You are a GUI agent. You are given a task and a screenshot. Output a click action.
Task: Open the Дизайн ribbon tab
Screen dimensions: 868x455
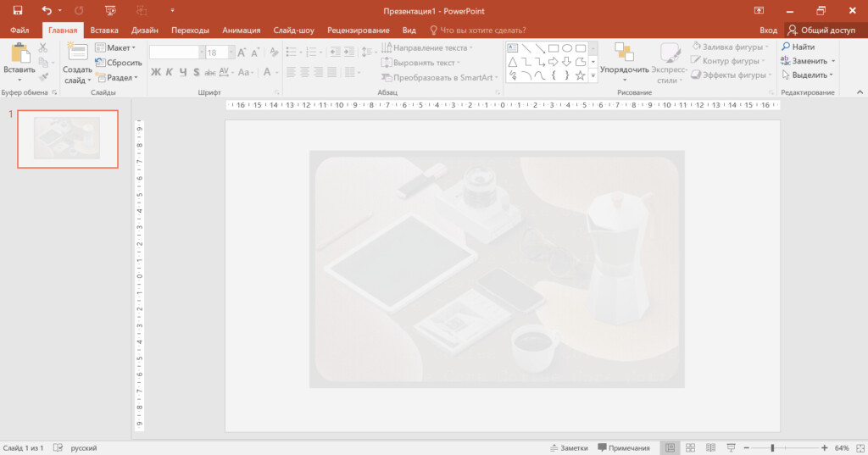[145, 30]
